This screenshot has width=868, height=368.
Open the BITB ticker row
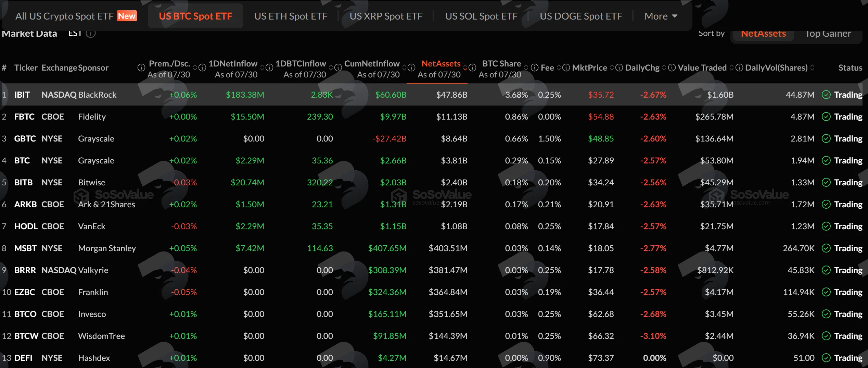pos(23,182)
